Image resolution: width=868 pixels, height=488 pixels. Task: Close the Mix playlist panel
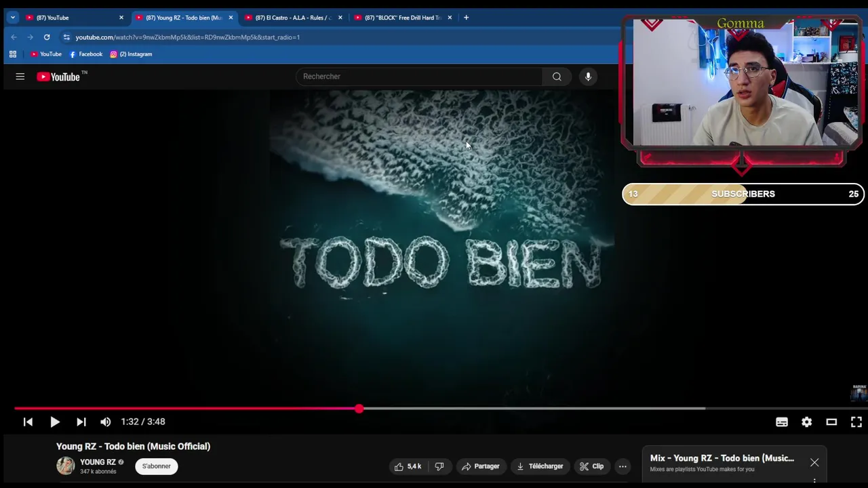pos(814,462)
